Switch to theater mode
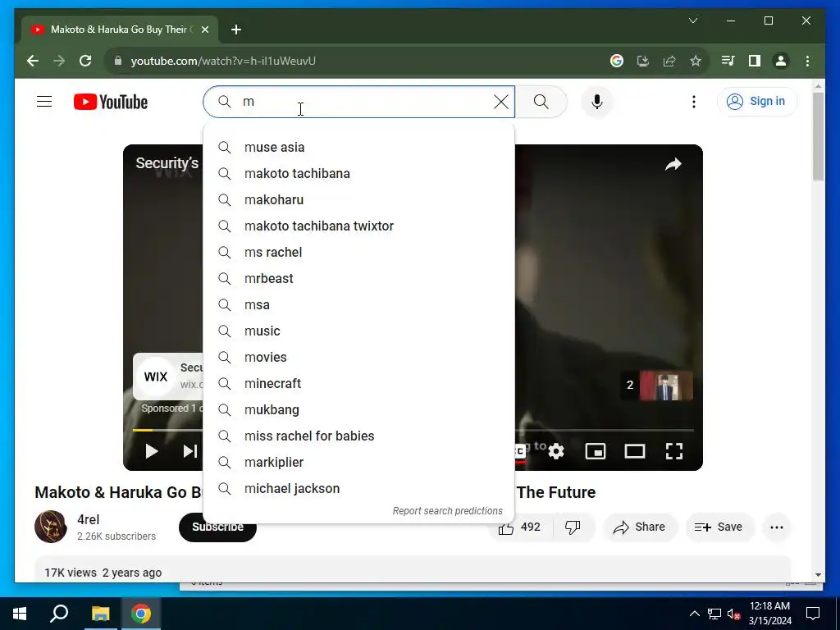Viewport: 840px width, 630px height. (x=635, y=451)
